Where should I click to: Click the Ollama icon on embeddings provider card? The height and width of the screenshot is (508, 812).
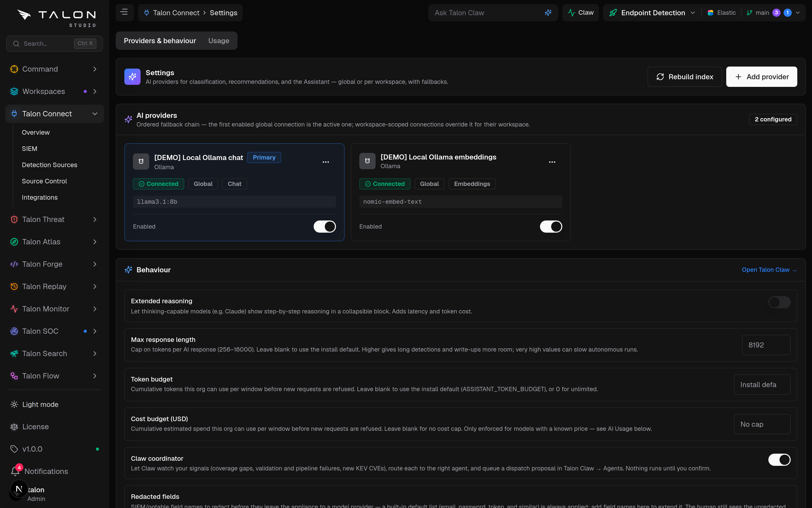(x=367, y=161)
